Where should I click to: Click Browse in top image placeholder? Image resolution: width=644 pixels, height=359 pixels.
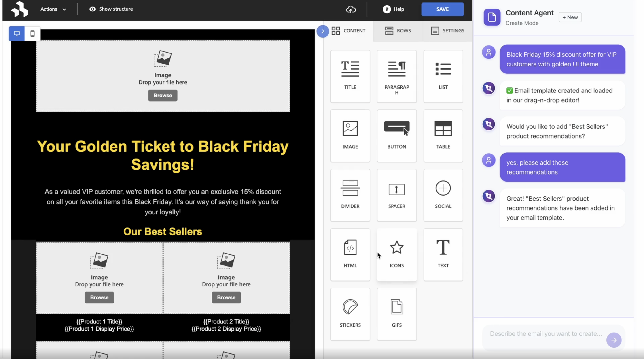[x=163, y=95]
